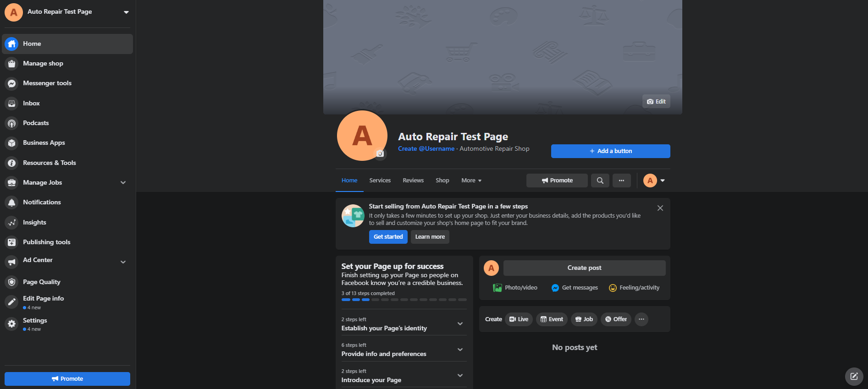Create an Offer
The height and width of the screenshot is (389, 868).
616,319
